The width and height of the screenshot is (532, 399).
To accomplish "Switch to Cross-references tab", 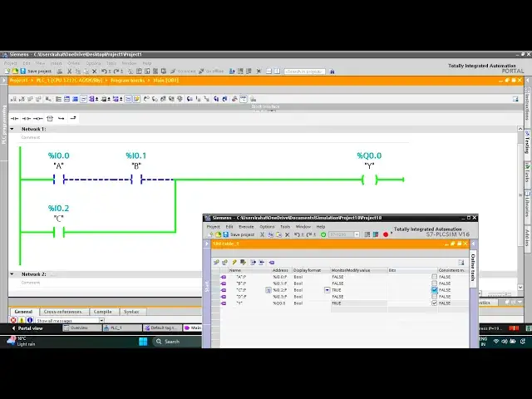I will point(63,312).
